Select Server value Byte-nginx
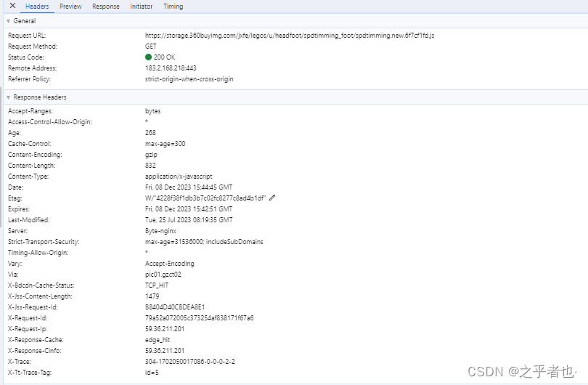Image resolution: width=588 pixels, height=385 pixels. coord(160,231)
